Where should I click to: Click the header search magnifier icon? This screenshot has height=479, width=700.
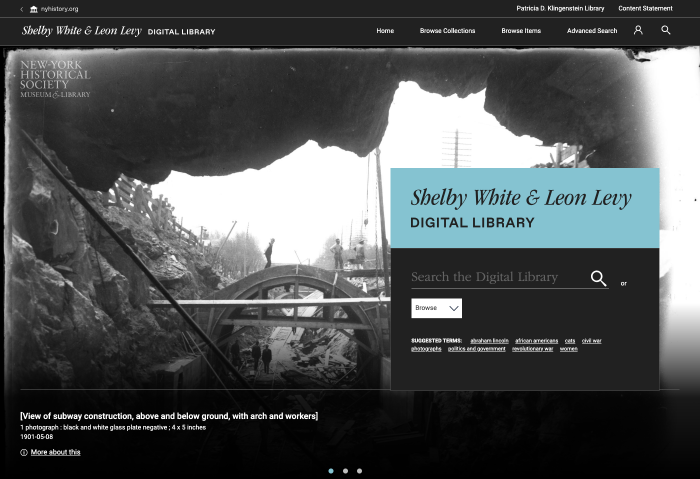[666, 30]
